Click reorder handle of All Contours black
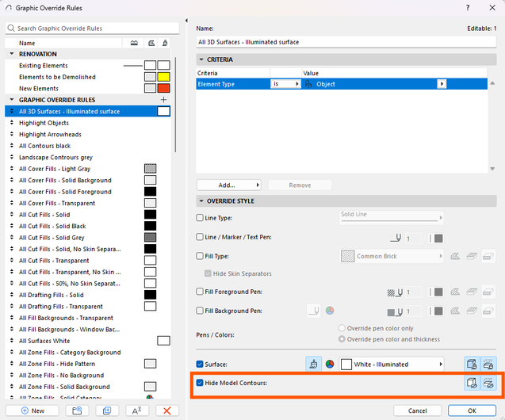The height and width of the screenshot is (420, 505). (12, 146)
